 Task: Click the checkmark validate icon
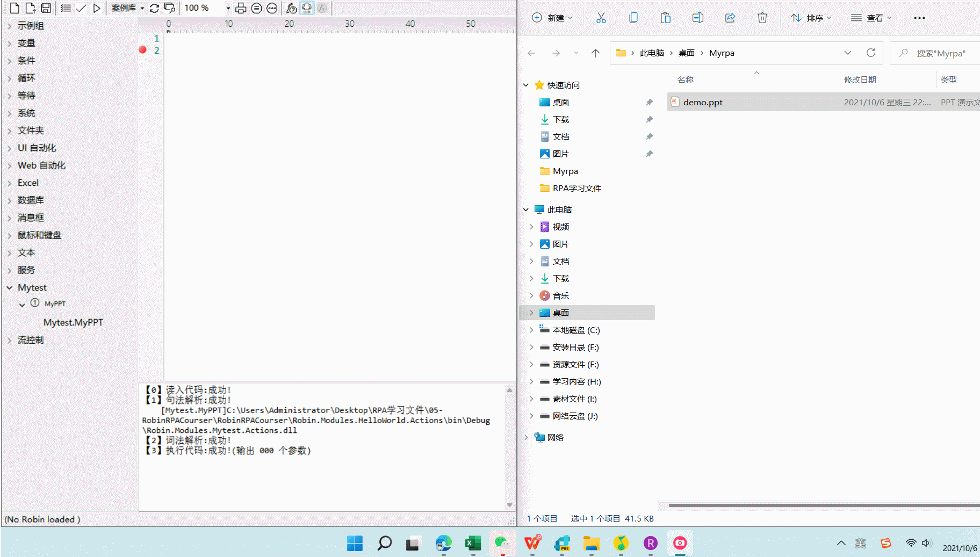click(x=81, y=8)
